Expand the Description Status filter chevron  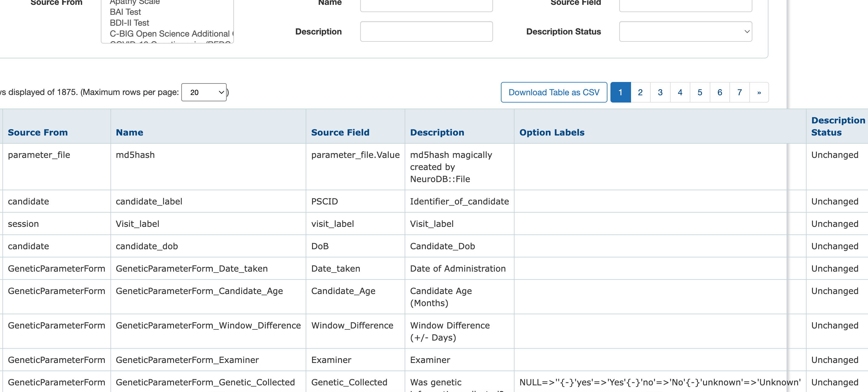(x=746, y=31)
